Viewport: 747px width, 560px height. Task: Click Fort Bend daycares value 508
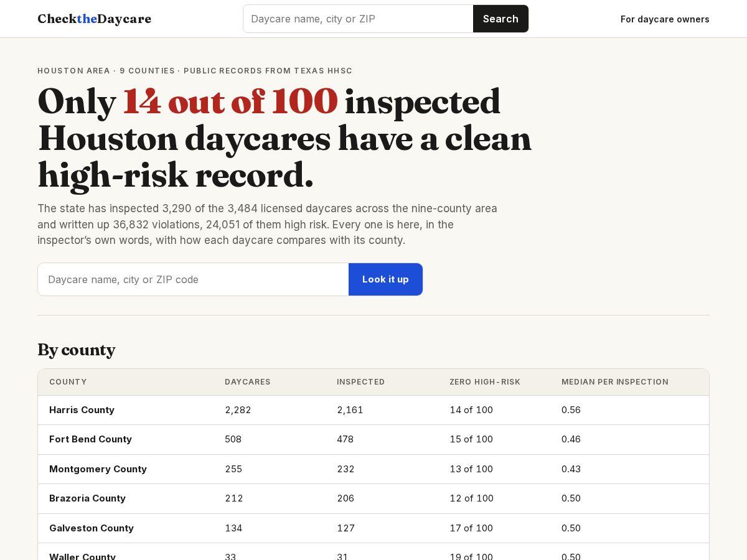click(233, 439)
